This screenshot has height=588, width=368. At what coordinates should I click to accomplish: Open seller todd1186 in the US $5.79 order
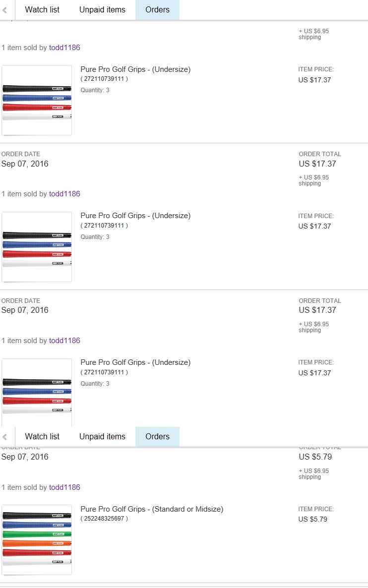[64, 487]
